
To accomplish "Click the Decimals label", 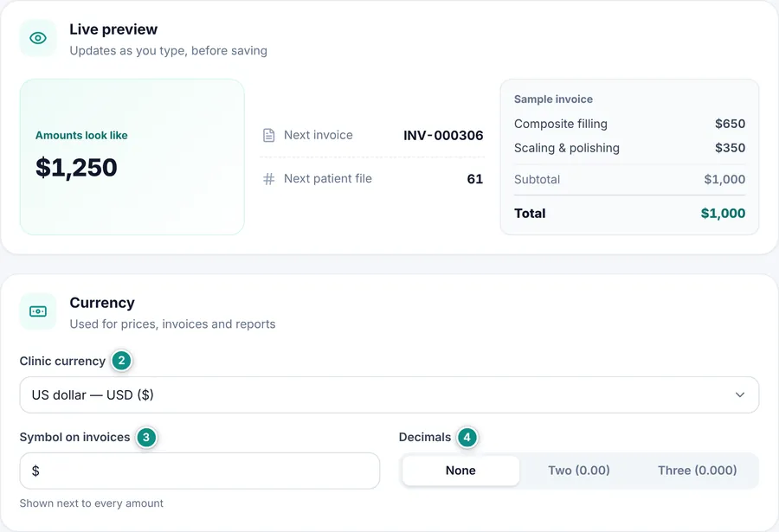I will [425, 437].
